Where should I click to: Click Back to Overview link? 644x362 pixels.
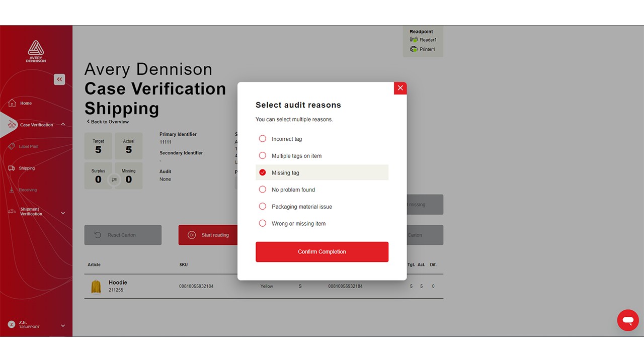coord(108,122)
